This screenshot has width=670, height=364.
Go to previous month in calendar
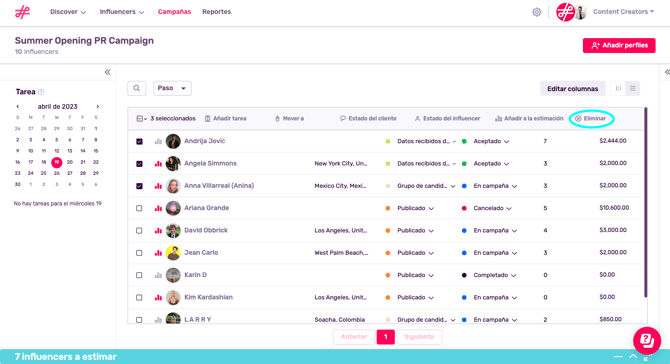click(x=18, y=106)
